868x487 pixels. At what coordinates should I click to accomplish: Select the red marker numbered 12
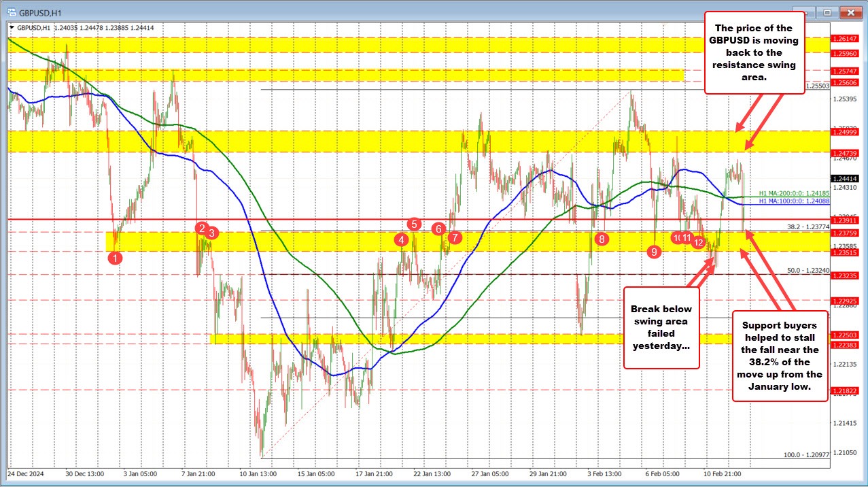698,242
